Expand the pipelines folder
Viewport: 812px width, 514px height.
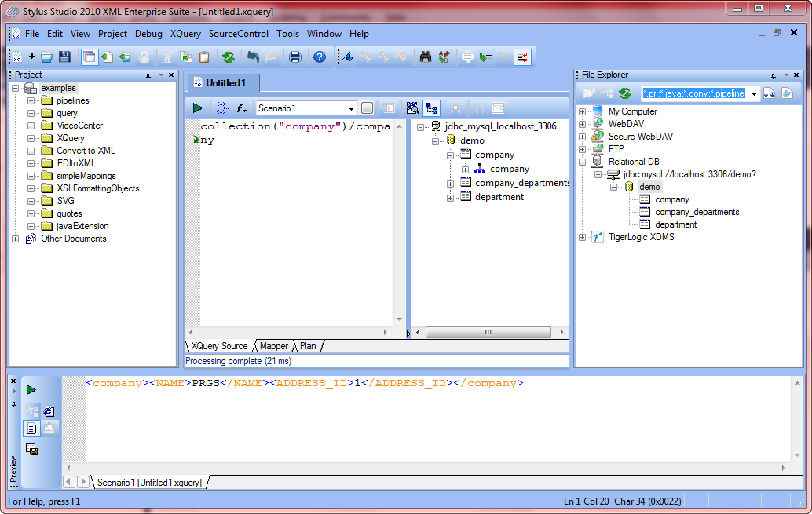tap(31, 100)
